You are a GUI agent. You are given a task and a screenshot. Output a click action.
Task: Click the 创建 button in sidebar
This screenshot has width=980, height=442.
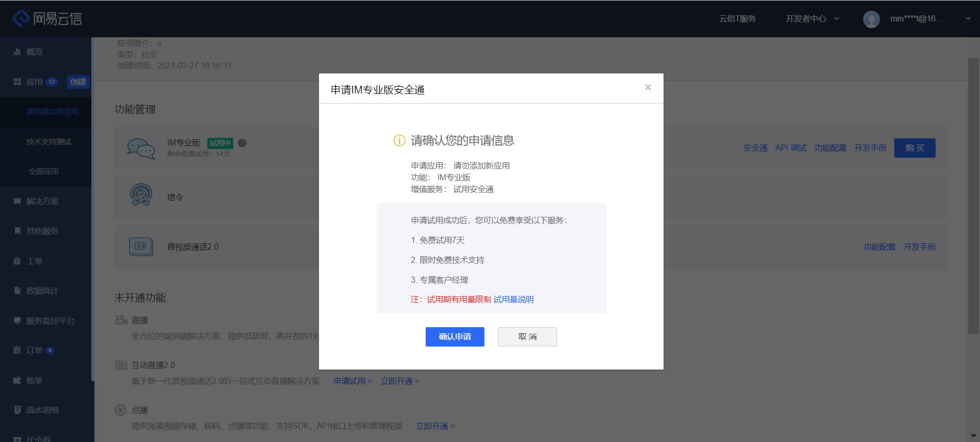coord(78,82)
